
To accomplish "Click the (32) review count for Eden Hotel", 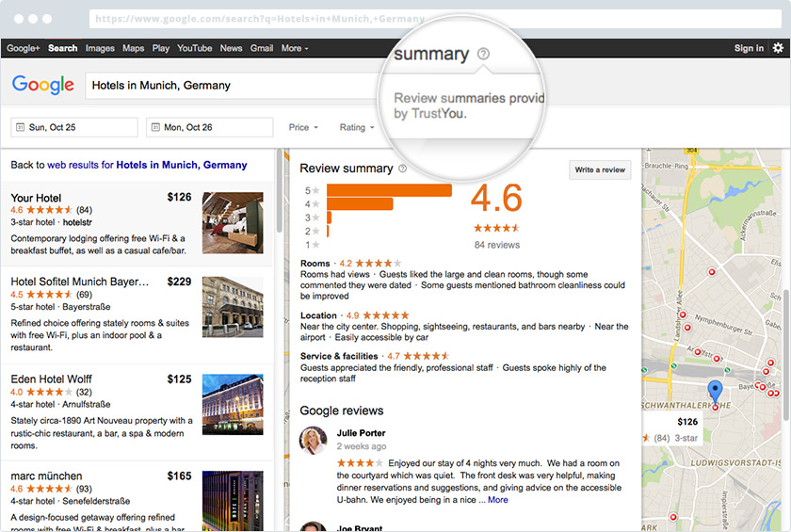I will tap(84, 392).
